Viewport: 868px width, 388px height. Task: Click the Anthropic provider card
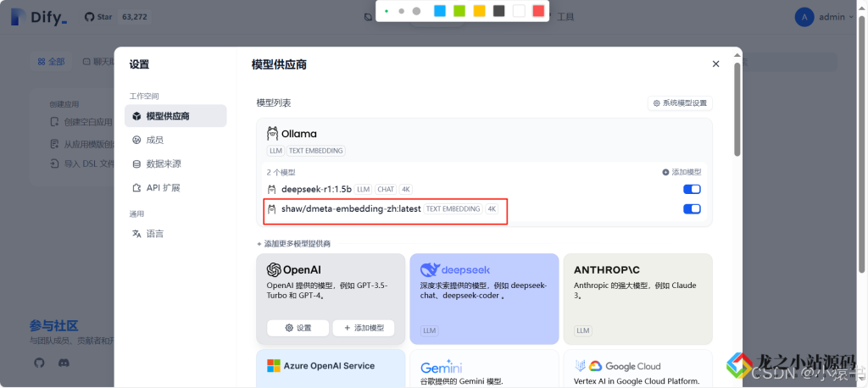point(638,299)
